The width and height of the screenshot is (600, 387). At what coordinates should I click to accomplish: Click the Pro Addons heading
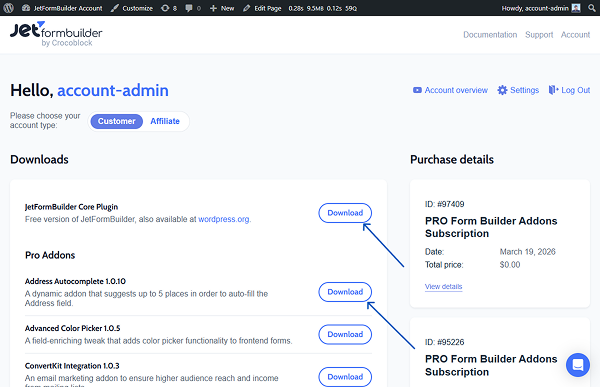(50, 255)
